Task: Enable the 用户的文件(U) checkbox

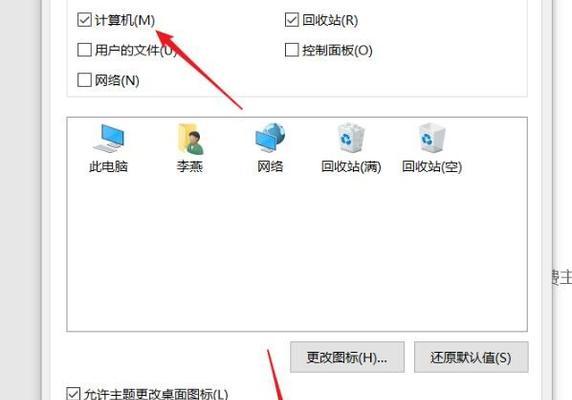Action: (x=84, y=50)
